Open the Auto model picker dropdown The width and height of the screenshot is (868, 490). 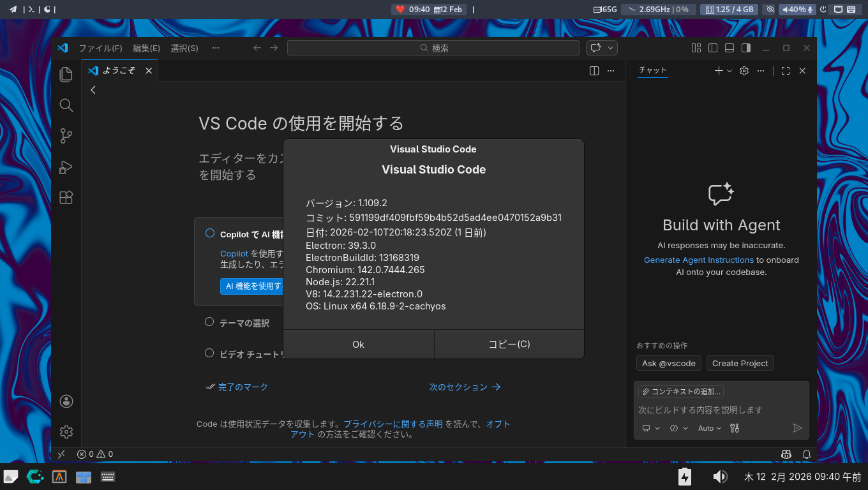pos(710,428)
